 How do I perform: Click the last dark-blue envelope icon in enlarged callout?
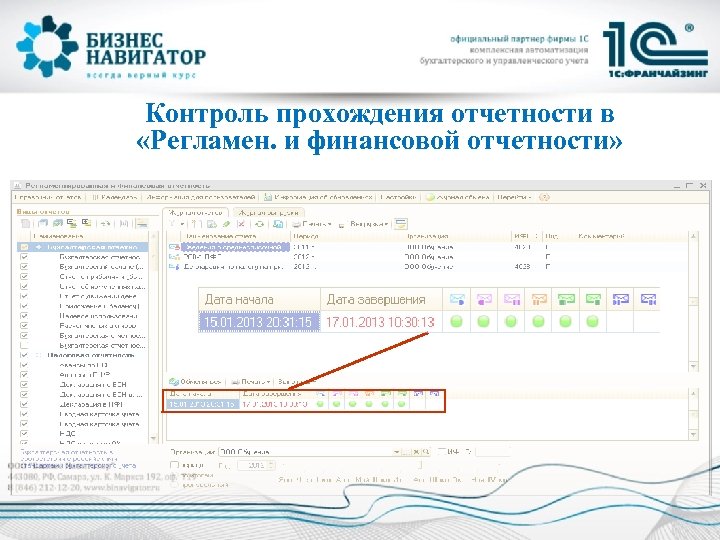click(x=648, y=299)
